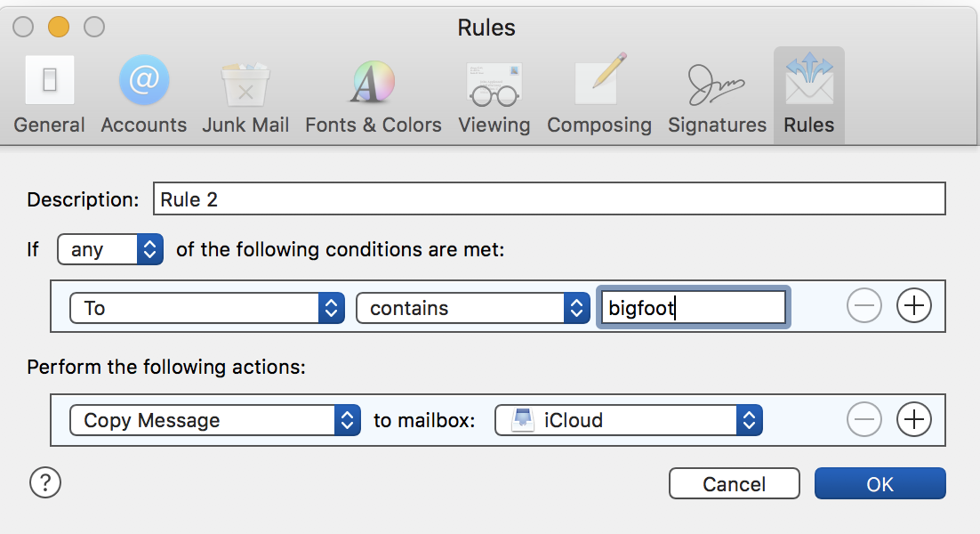The width and height of the screenshot is (980, 534).
Task: Show the Viewing preferences pane
Action: (x=494, y=95)
